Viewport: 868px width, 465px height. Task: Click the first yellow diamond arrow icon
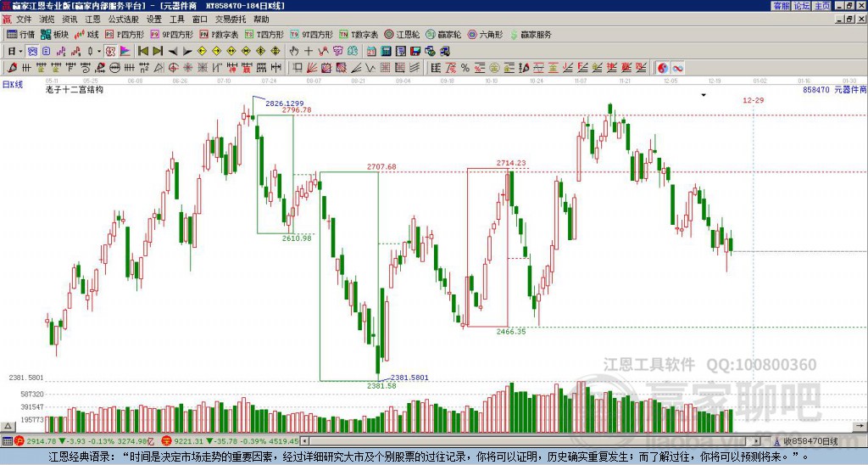point(202,52)
